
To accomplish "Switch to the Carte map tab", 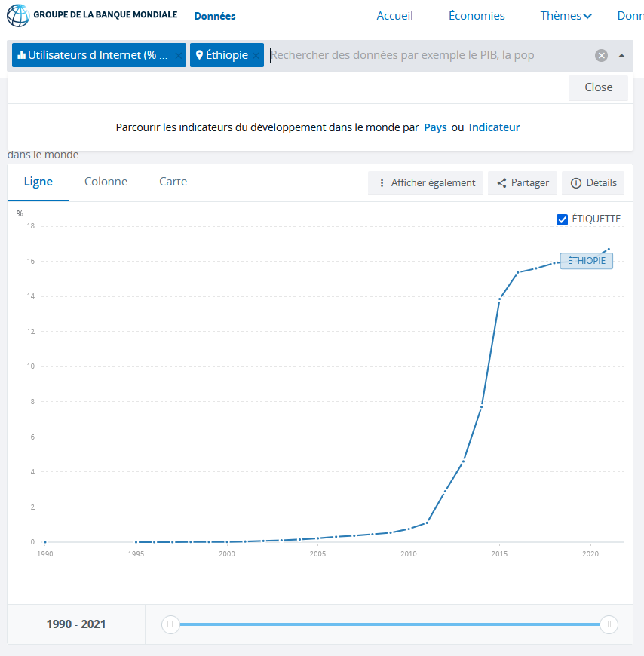I will 173,182.
